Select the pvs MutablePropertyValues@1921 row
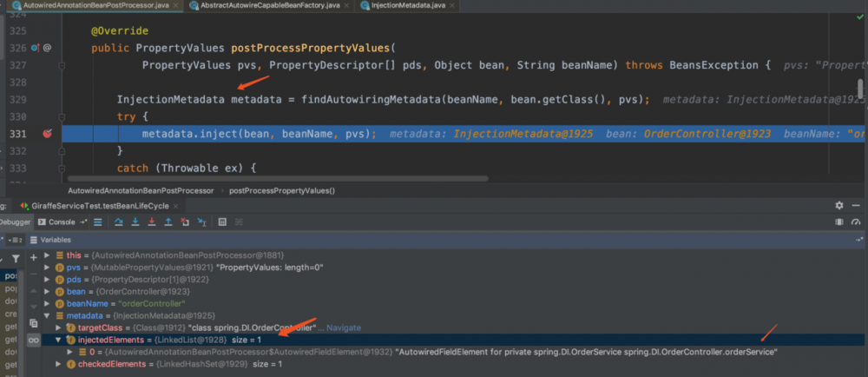868x377 pixels. coord(454,268)
